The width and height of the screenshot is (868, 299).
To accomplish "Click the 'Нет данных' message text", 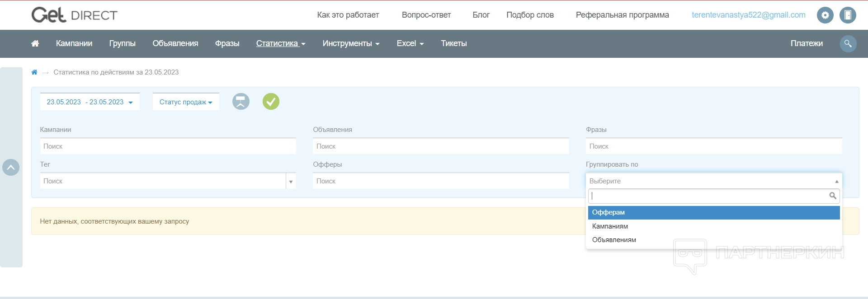I will [114, 221].
